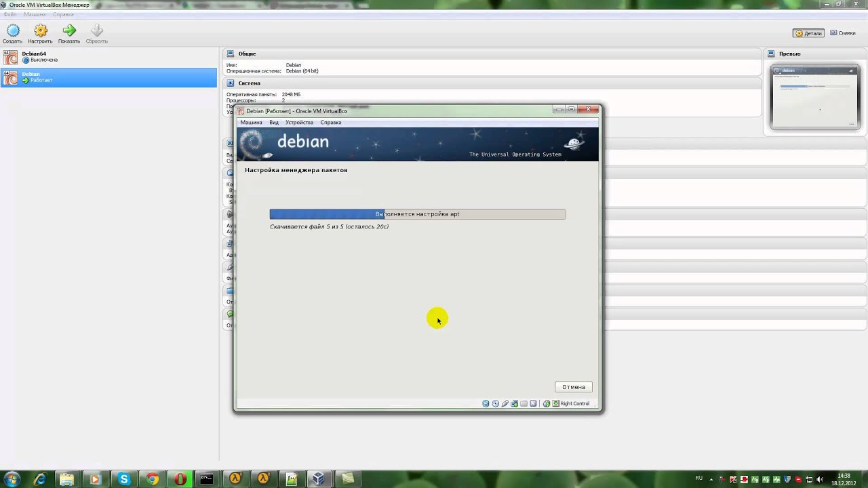Viewport: 868px width, 488px height.
Task: Click the virtualization V indicator in VM status bar
Action: pyautogui.click(x=533, y=403)
